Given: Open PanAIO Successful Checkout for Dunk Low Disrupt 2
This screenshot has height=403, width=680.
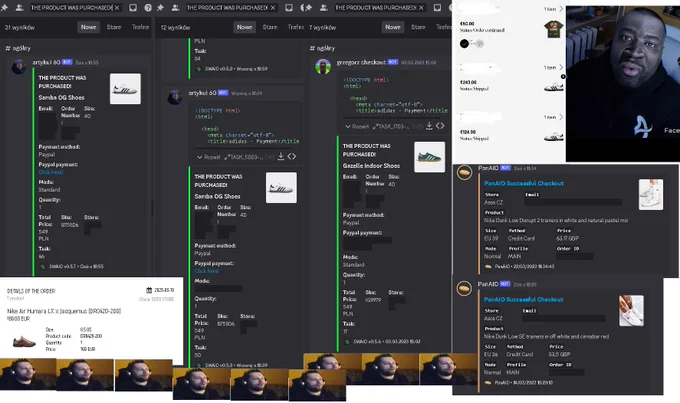Looking at the screenshot, I should [x=524, y=183].
